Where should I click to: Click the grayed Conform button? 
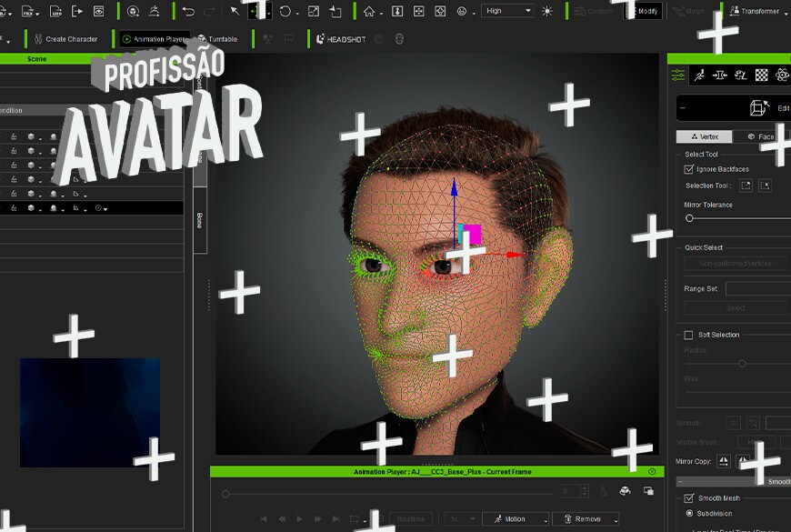coord(594,11)
